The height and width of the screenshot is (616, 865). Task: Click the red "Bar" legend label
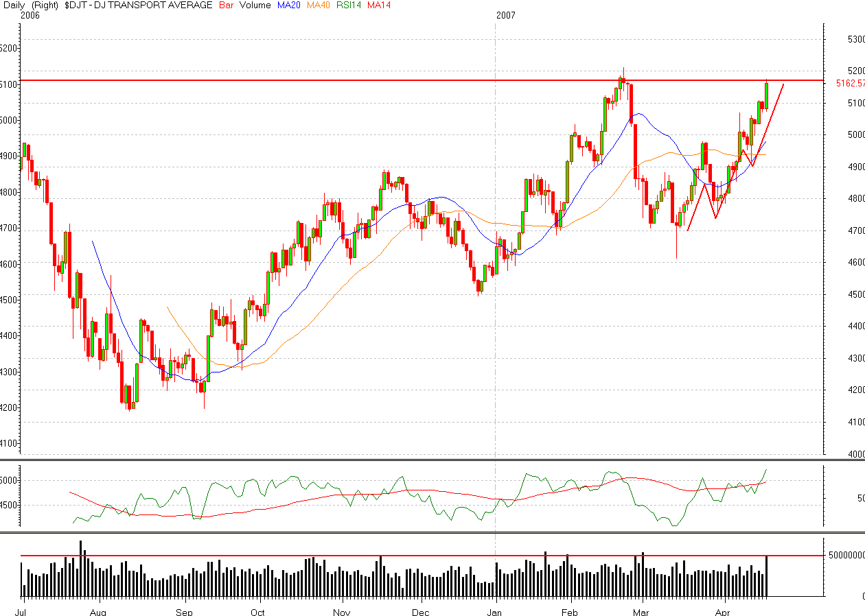(225, 5)
